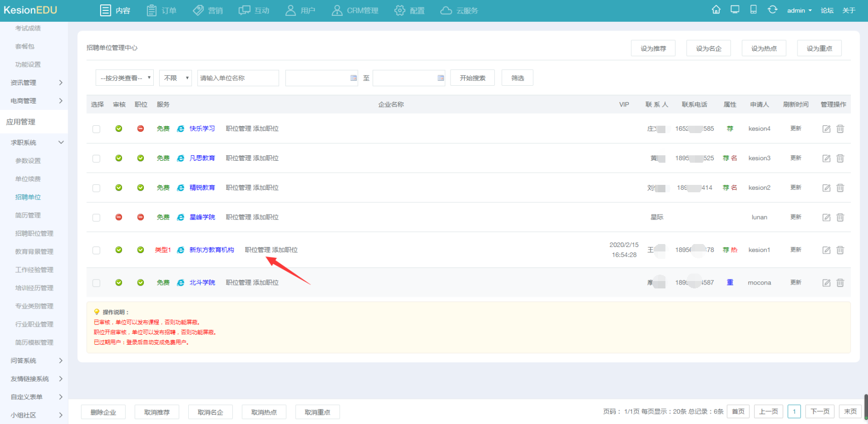This screenshot has height=424, width=868.
Task: Click the 删除企业 button
Action: (x=104, y=412)
